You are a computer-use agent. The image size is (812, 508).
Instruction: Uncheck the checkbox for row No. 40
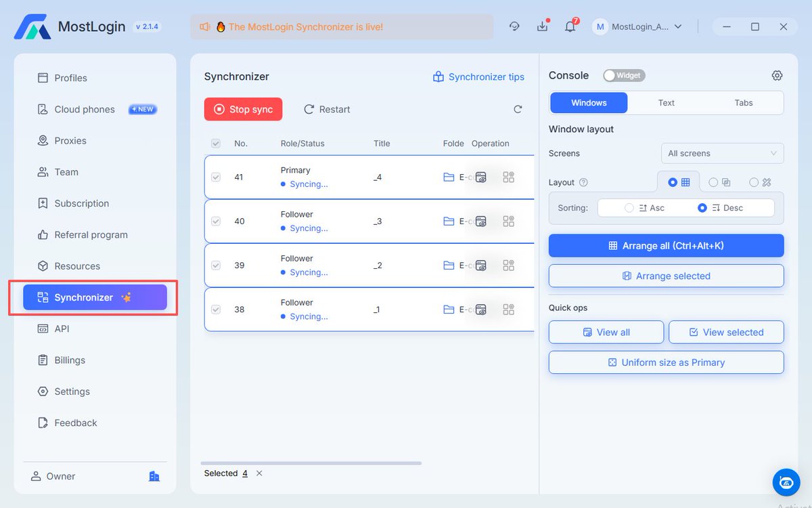216,221
